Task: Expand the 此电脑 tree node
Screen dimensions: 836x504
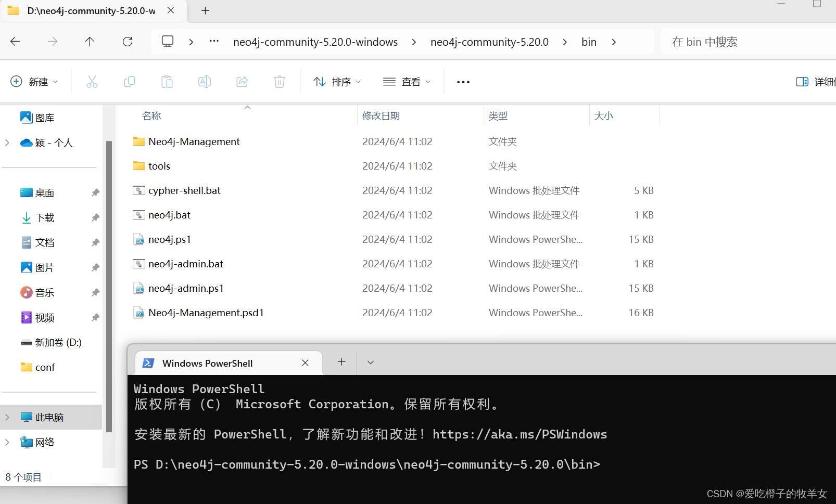Action: coord(7,417)
